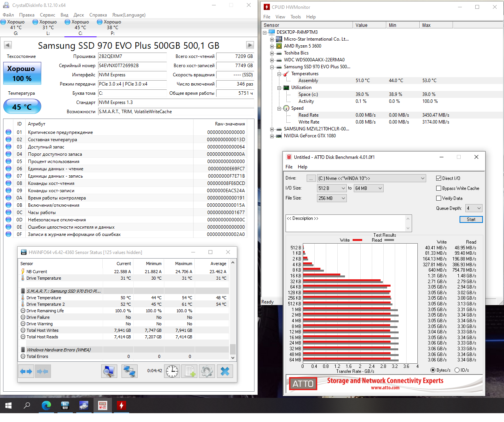The height and width of the screenshot is (422, 504).
Task: Open the 64 MB I/O size dropdown
Action: pyautogui.click(x=369, y=188)
